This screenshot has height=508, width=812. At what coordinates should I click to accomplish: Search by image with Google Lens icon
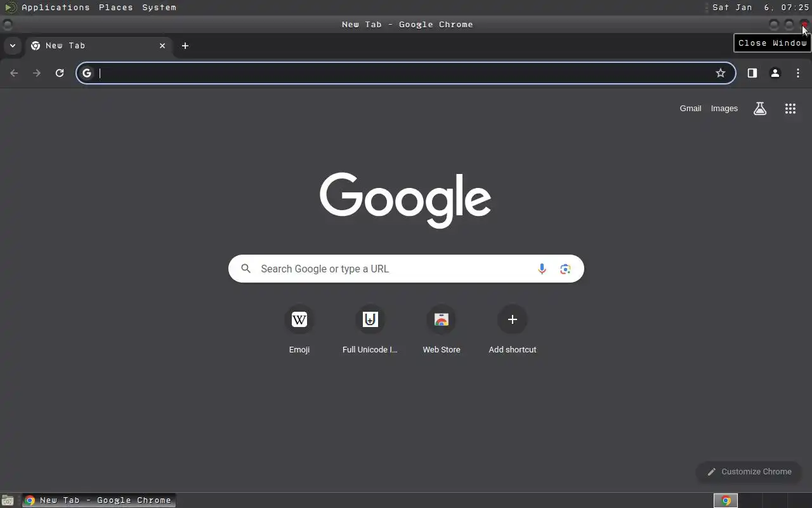click(565, 269)
